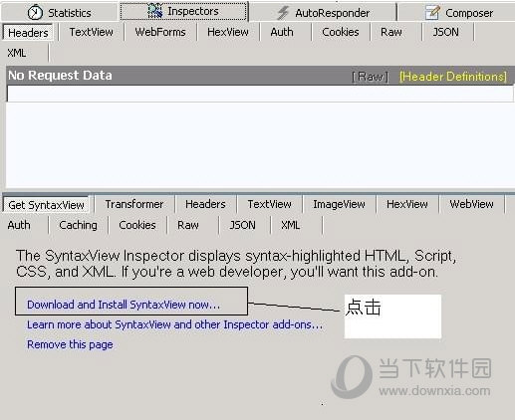Click the Inspectors tab icon

pyautogui.click(x=155, y=11)
